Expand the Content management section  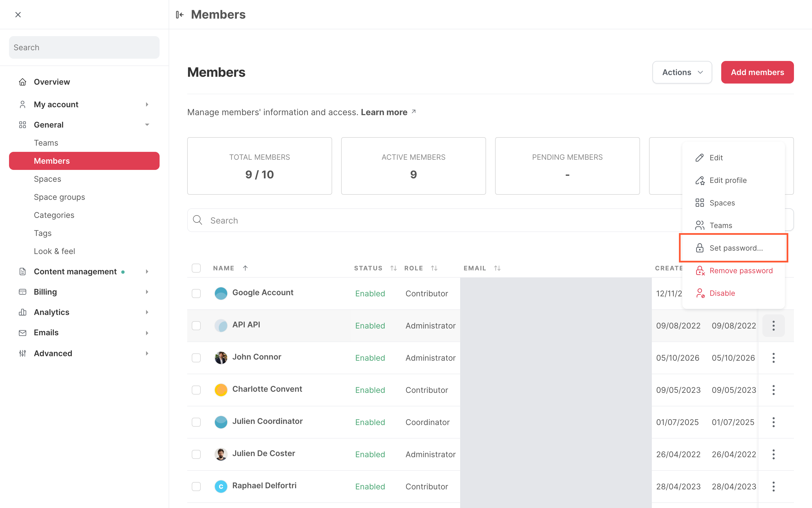point(147,271)
